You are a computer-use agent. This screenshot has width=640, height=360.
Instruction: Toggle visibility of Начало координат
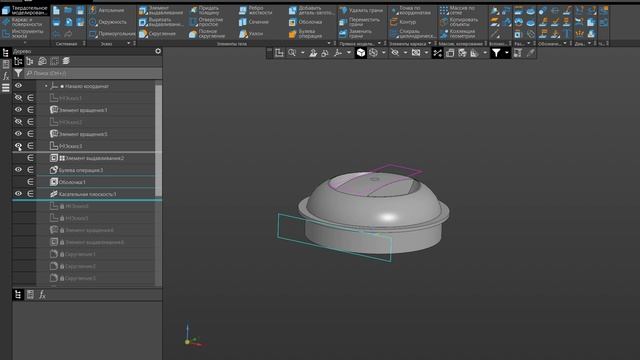18,86
